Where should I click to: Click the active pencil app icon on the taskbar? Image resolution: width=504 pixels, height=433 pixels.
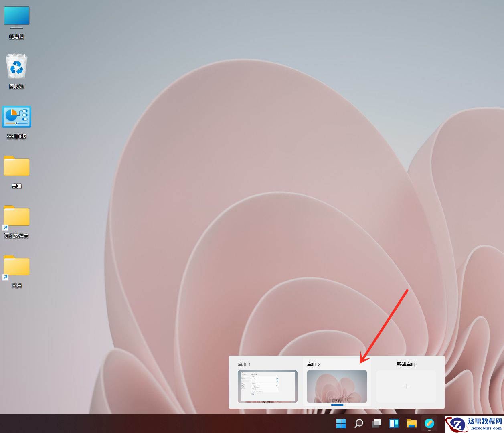pyautogui.click(x=429, y=423)
